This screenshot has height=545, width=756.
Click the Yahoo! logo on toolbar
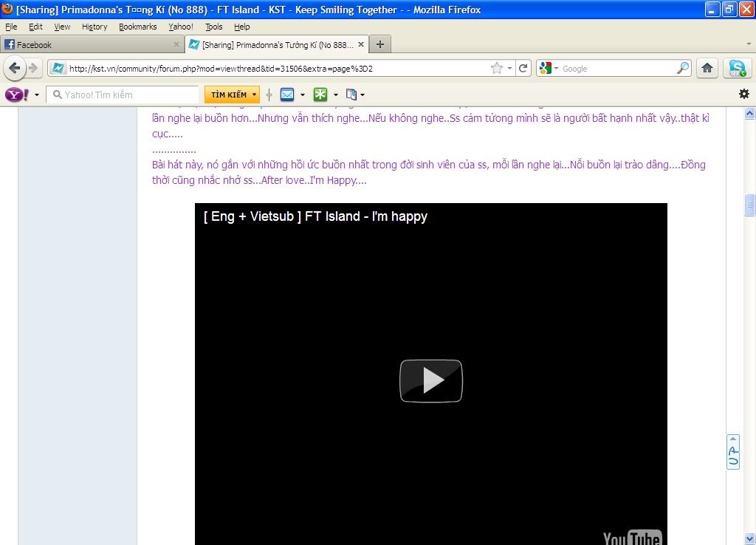[16, 95]
